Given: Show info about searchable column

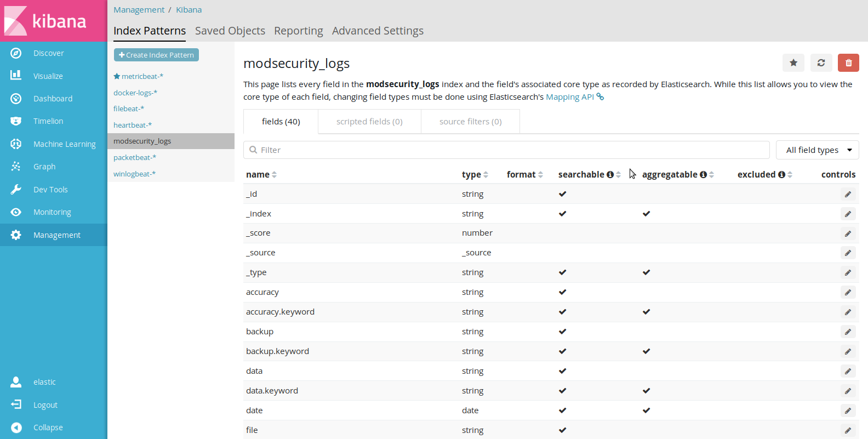Looking at the screenshot, I should pyautogui.click(x=610, y=175).
